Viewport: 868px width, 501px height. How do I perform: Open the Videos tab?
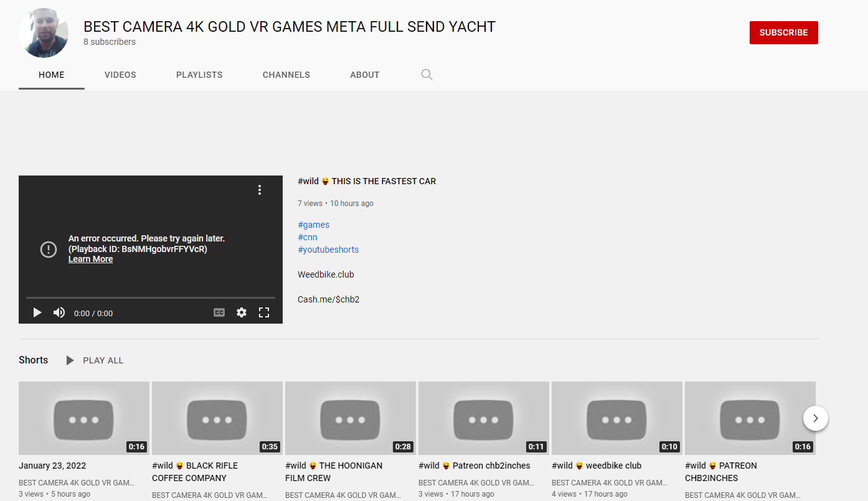click(120, 75)
